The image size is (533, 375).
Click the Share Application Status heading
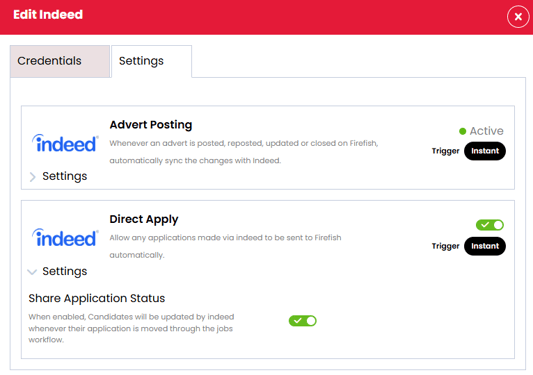click(97, 298)
